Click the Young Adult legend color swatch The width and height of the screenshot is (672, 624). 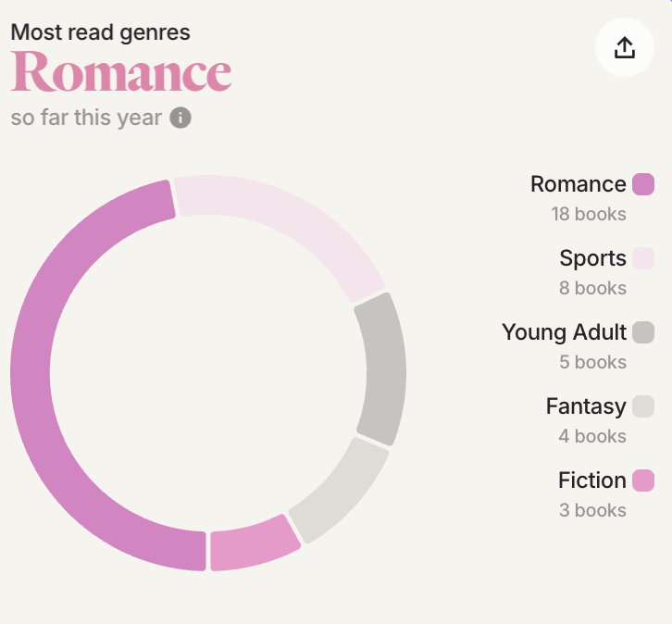643,332
